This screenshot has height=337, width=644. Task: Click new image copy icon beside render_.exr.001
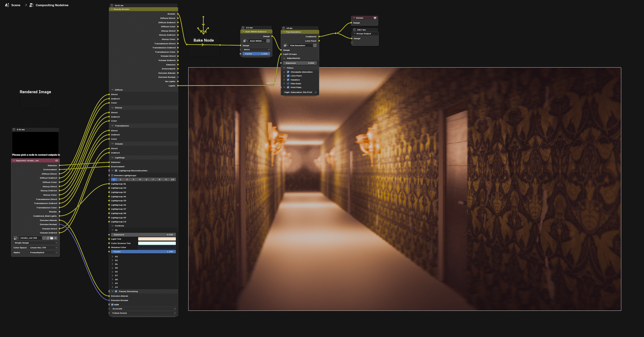[x=48, y=238]
